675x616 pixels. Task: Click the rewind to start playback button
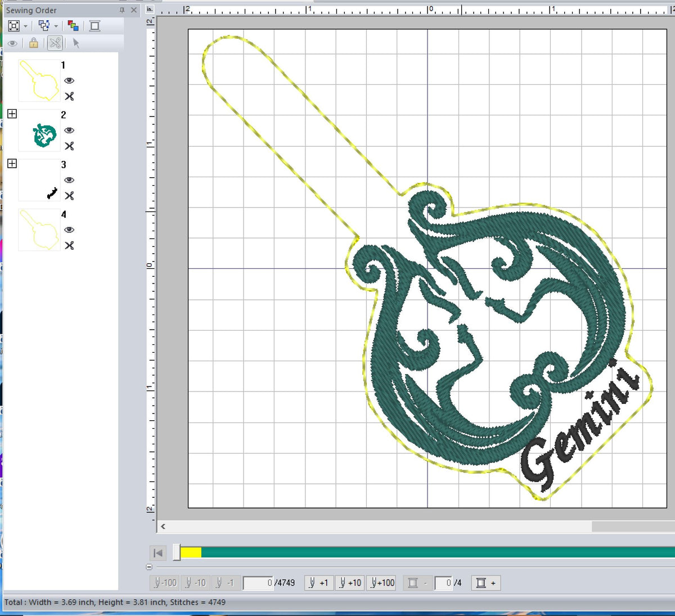point(158,553)
